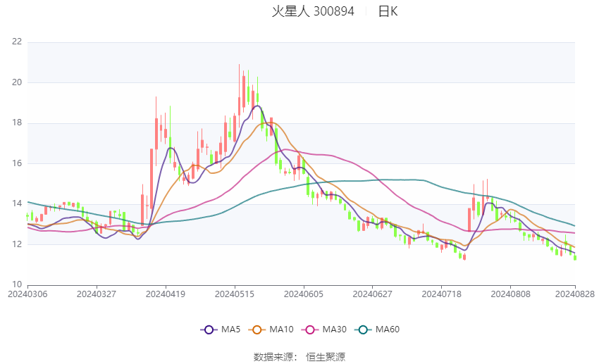Click the x-axis date 20240808
Image resolution: width=599 pixels, height=364 pixels.
click(x=510, y=294)
